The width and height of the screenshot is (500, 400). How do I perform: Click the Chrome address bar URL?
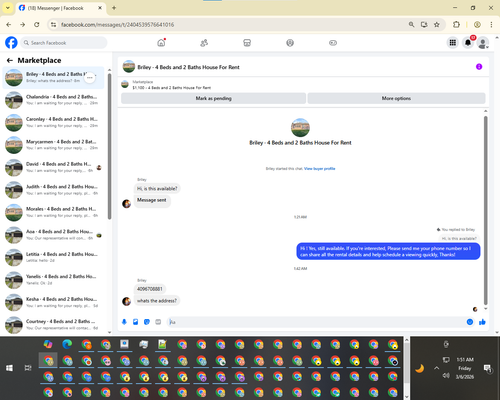coord(117,25)
